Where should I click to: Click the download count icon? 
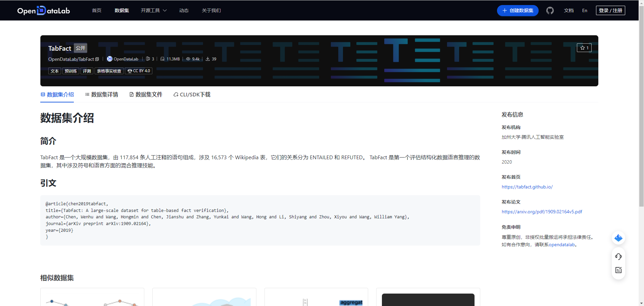(x=208, y=59)
